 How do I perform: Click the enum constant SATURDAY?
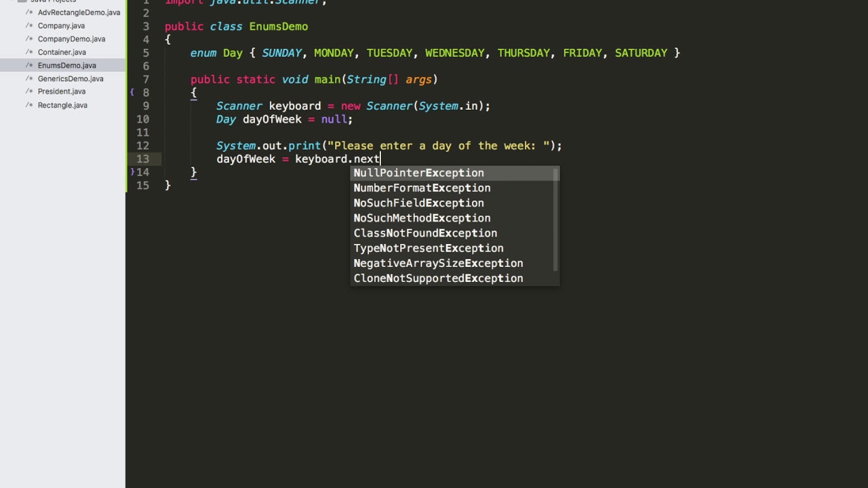coord(641,53)
